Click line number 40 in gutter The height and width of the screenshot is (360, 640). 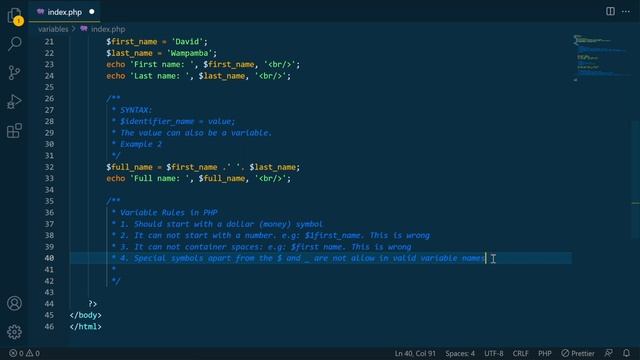click(x=49, y=258)
